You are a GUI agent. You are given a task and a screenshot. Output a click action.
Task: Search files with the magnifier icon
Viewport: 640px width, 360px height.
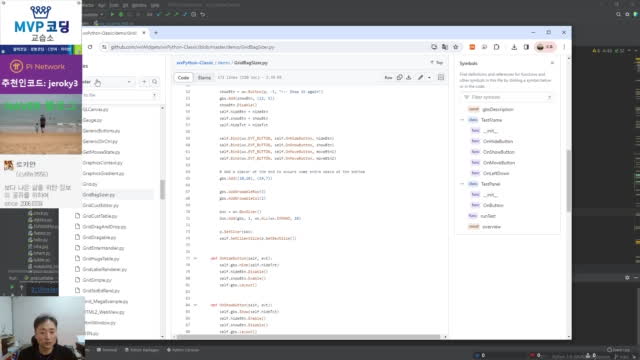coord(155,82)
